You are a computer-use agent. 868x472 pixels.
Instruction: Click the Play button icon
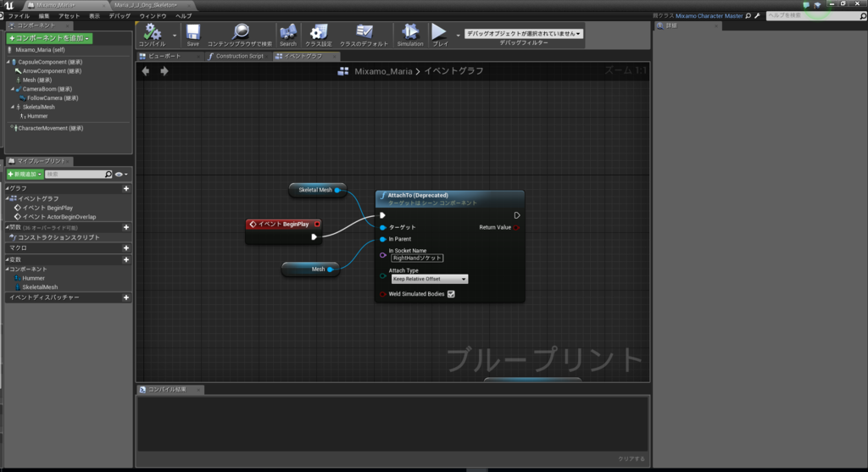439,32
